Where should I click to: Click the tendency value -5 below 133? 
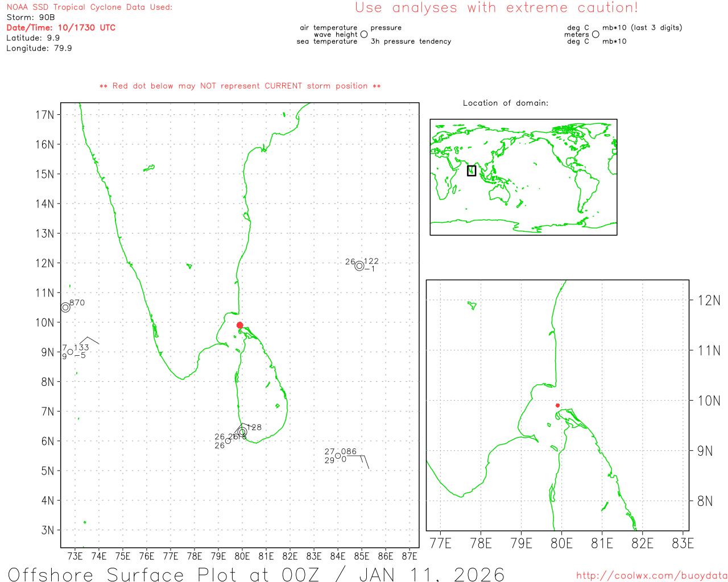[x=80, y=355]
